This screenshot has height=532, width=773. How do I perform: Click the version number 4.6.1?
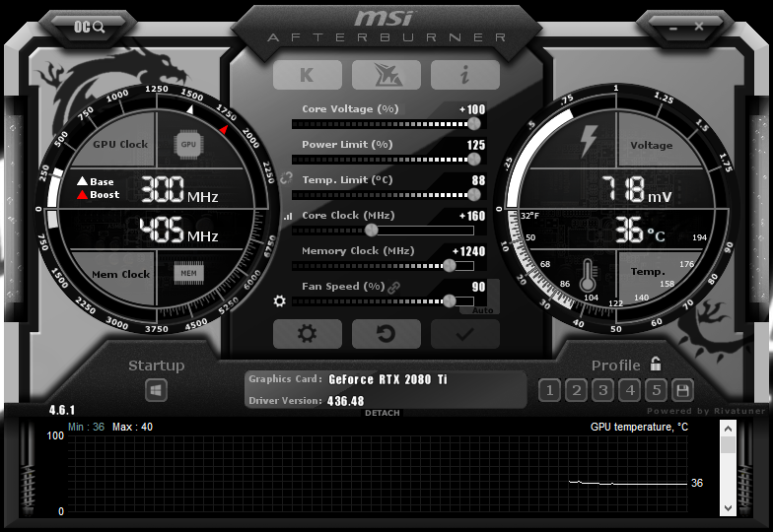62,410
